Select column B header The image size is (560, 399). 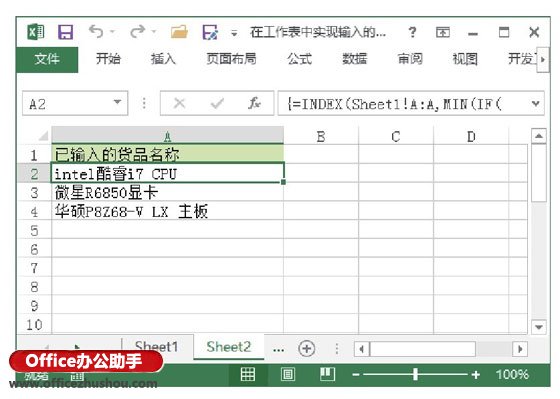point(321,136)
